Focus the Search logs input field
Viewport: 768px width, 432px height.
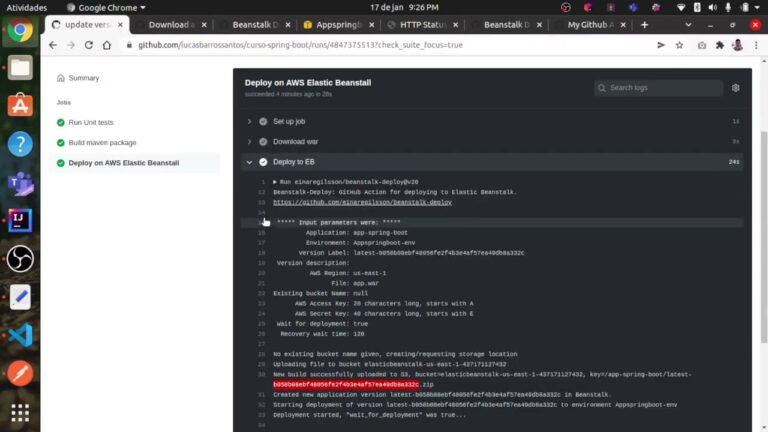[658, 88]
